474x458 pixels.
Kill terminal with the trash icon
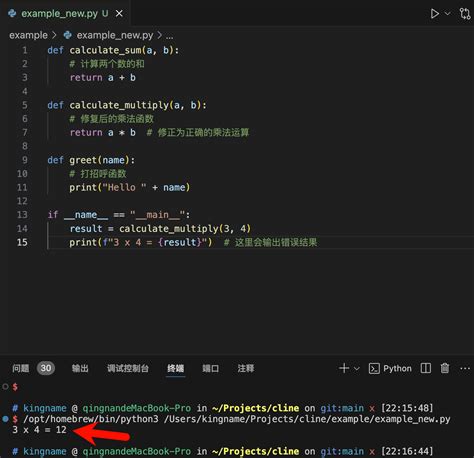[x=445, y=368]
